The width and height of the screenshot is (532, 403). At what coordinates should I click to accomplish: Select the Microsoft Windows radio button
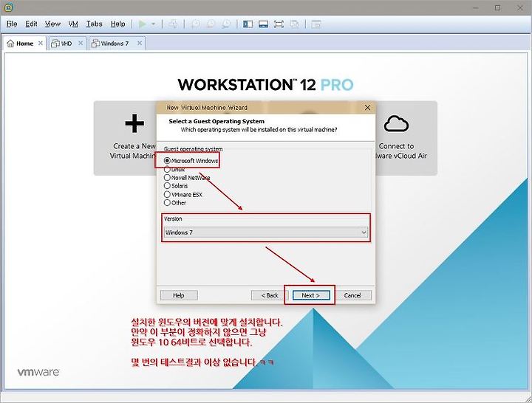coord(167,161)
